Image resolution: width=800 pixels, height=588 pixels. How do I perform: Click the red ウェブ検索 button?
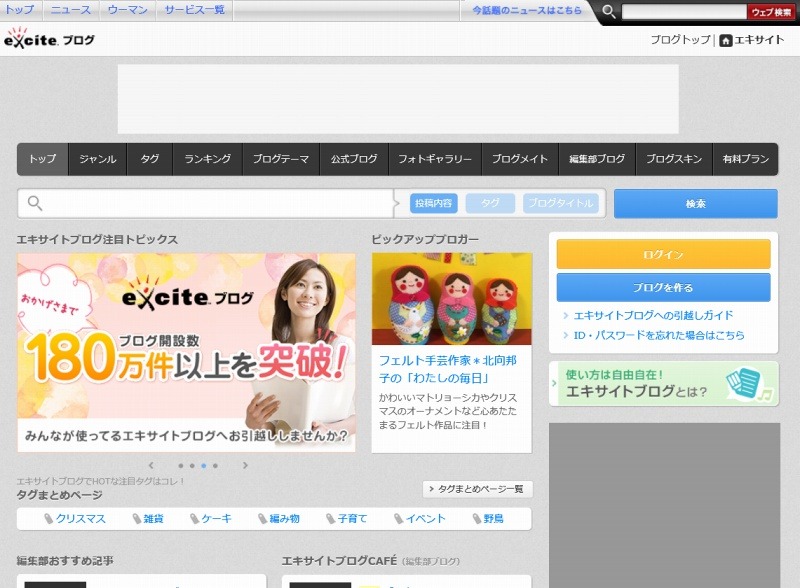[x=771, y=12]
